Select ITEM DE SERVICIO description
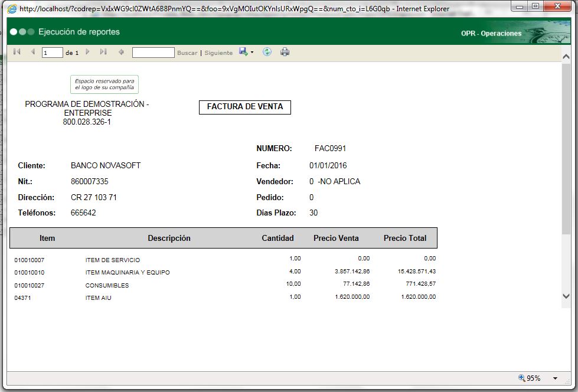The image size is (578, 392). [112, 260]
